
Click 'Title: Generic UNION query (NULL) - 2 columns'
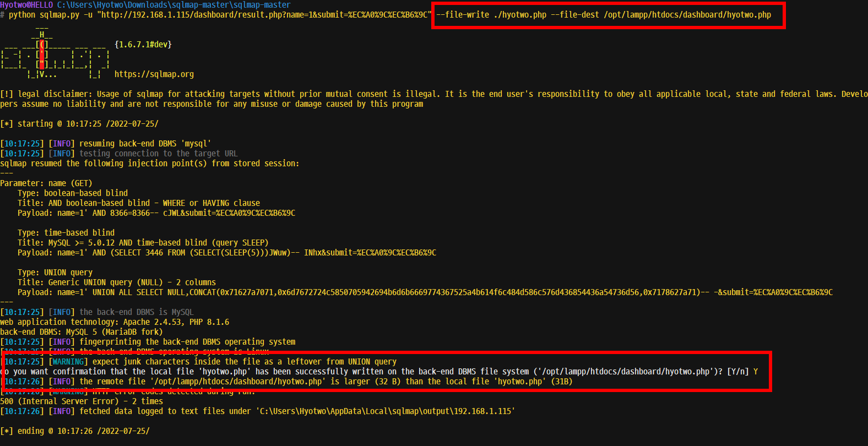pos(117,282)
